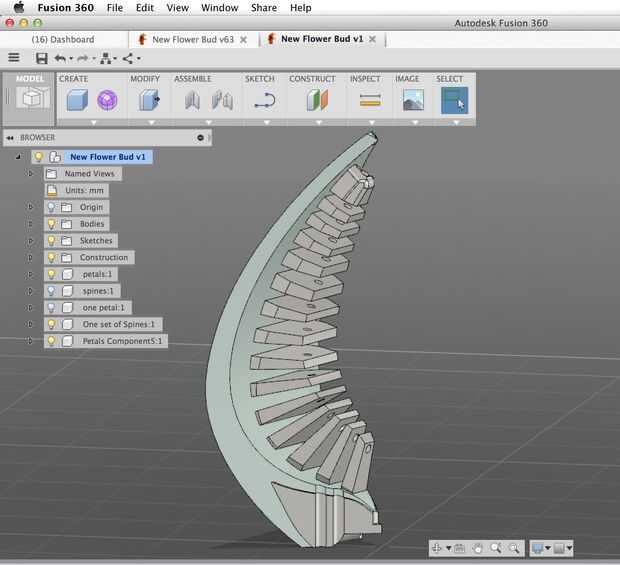The image size is (620, 565).
Task: Switch to the (16) Dashboard tab
Action: click(63, 40)
